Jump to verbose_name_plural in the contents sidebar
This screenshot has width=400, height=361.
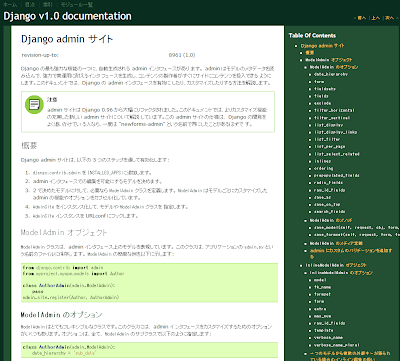tap(337, 345)
